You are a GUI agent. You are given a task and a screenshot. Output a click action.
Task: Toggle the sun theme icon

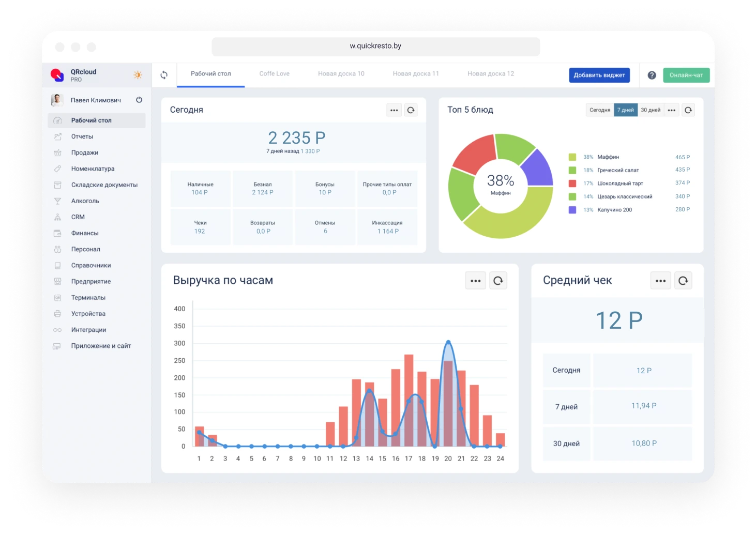coord(138,75)
